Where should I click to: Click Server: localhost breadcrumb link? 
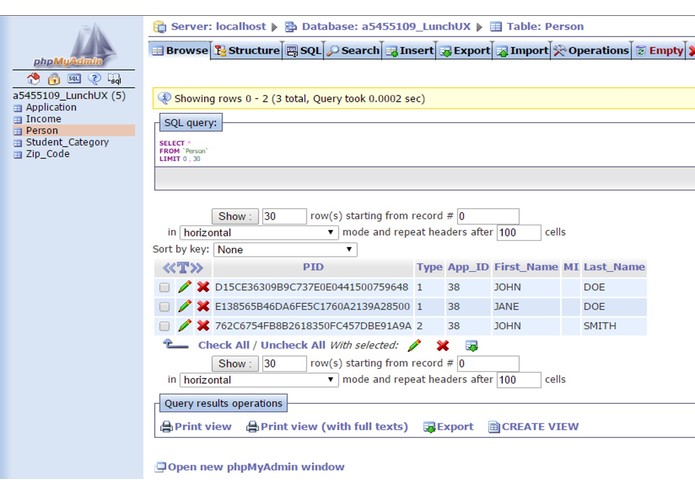pyautogui.click(x=219, y=27)
